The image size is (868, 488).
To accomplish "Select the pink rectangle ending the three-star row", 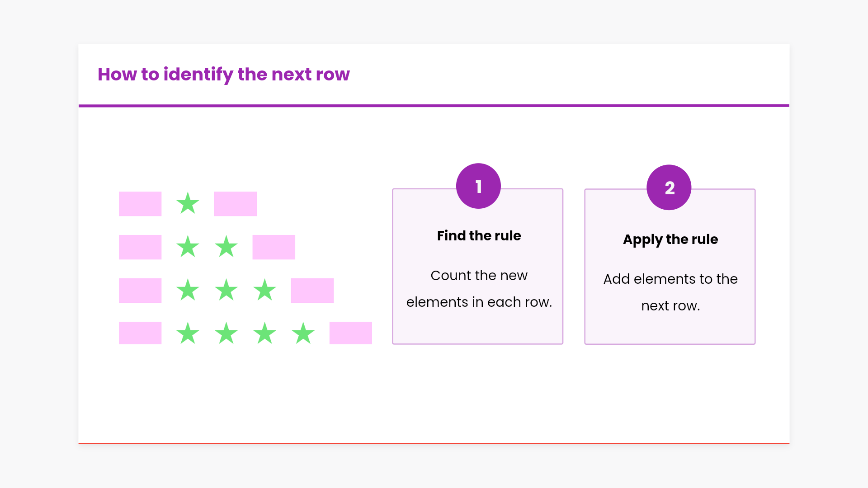I will pyautogui.click(x=312, y=291).
